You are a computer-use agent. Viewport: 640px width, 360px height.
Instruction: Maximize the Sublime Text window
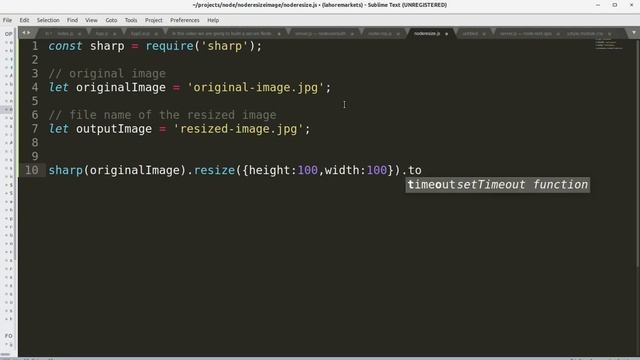[x=615, y=5]
